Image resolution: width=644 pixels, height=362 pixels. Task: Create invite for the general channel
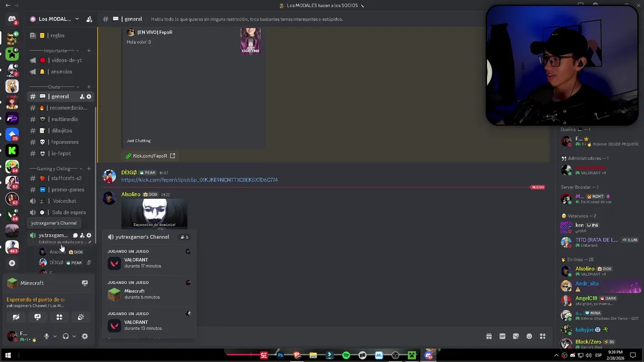tap(82, 97)
